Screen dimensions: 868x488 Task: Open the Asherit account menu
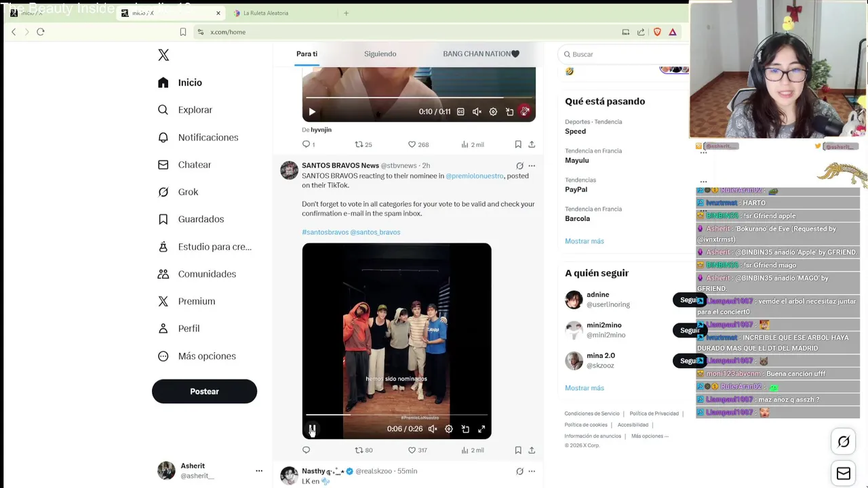point(210,470)
